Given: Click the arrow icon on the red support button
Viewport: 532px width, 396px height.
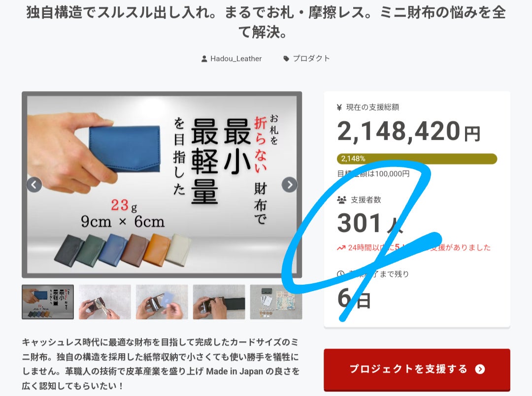Looking at the screenshot, I should pyautogui.click(x=480, y=369).
